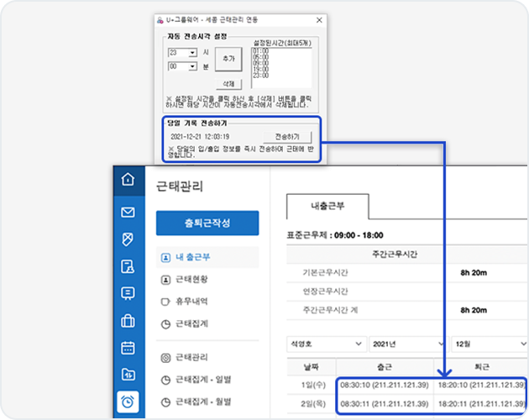Select 09:00 in configured times list
Viewport: 529px width, 420px height.
(x=261, y=64)
